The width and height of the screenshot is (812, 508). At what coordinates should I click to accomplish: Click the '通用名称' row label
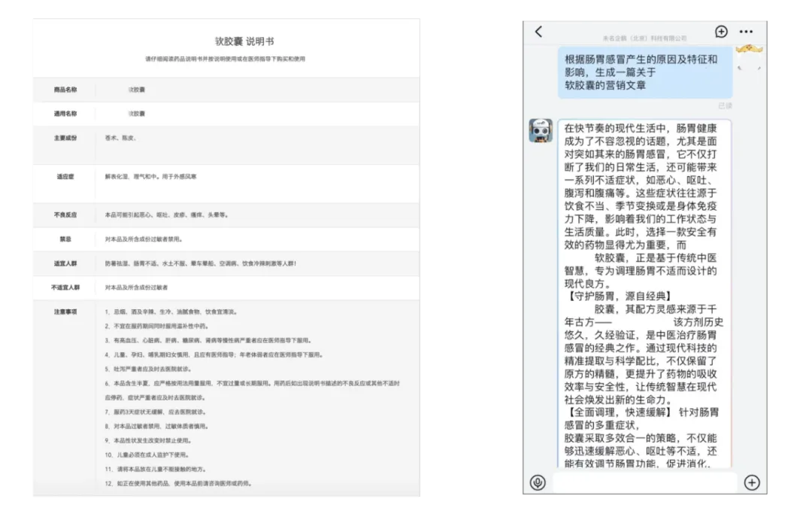[x=65, y=114]
